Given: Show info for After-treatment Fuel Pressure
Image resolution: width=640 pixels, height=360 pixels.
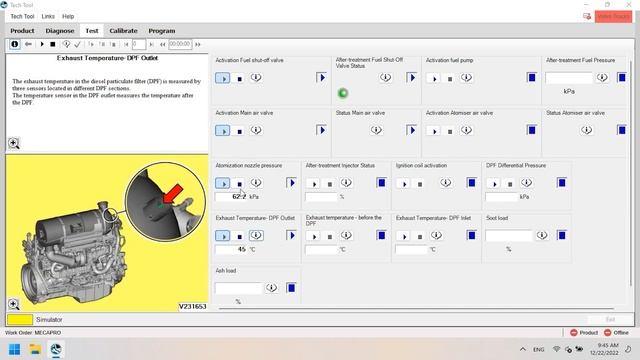Looking at the screenshot, I should coord(602,77).
